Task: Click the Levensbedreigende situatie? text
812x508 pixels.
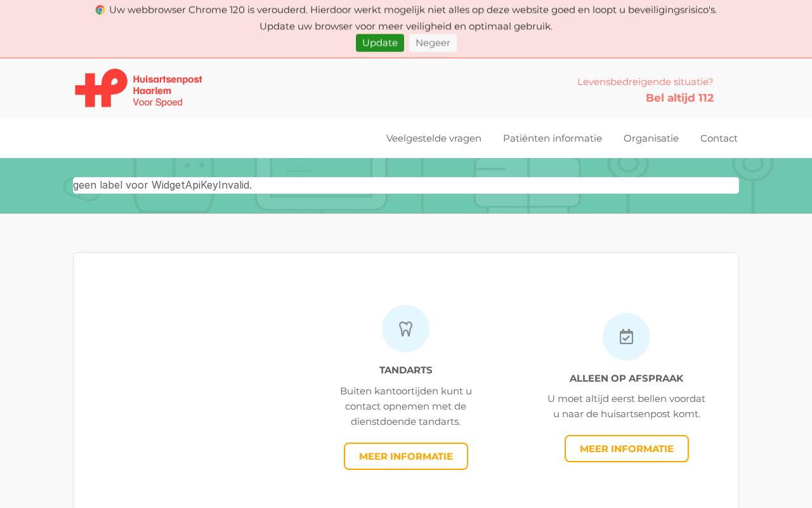Action: [645, 82]
